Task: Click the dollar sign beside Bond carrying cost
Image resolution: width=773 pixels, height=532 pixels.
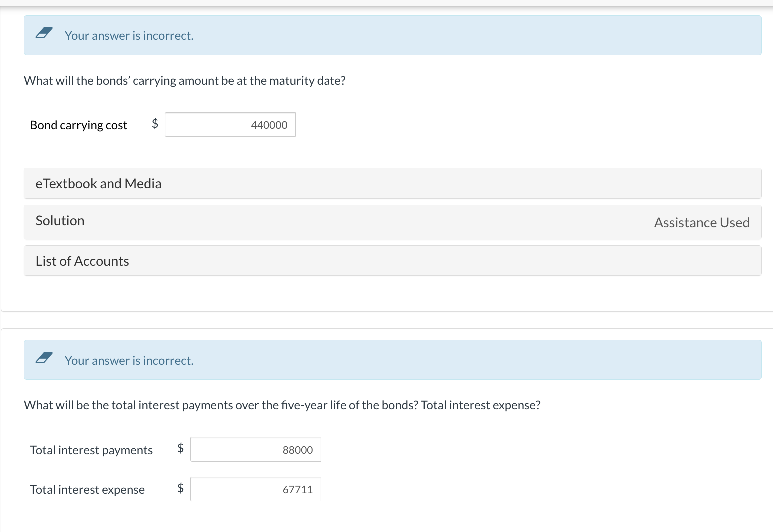Action: tap(155, 123)
